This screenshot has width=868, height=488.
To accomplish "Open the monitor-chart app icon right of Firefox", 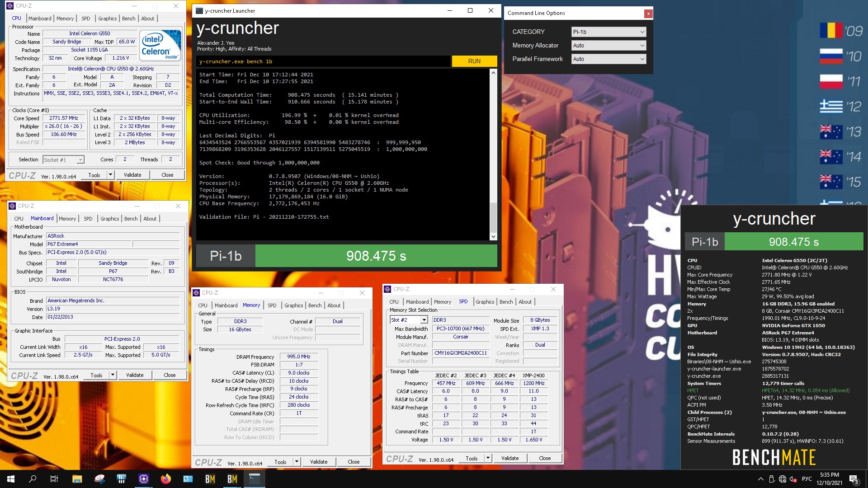I will click(188, 479).
